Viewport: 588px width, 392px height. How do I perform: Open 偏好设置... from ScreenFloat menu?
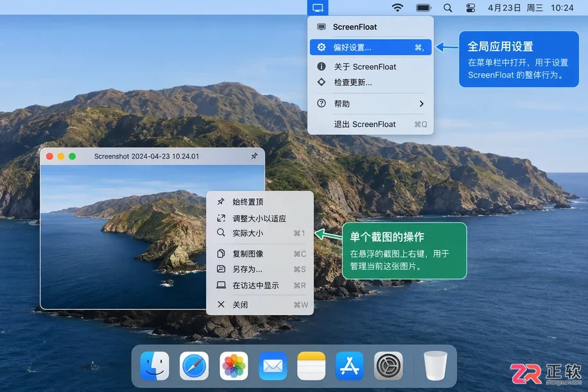click(370, 47)
